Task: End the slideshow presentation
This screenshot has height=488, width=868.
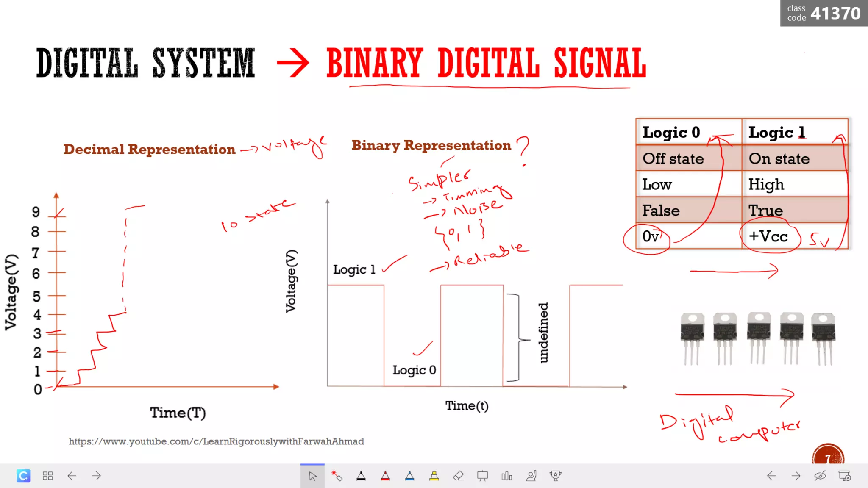Action: tap(845, 476)
